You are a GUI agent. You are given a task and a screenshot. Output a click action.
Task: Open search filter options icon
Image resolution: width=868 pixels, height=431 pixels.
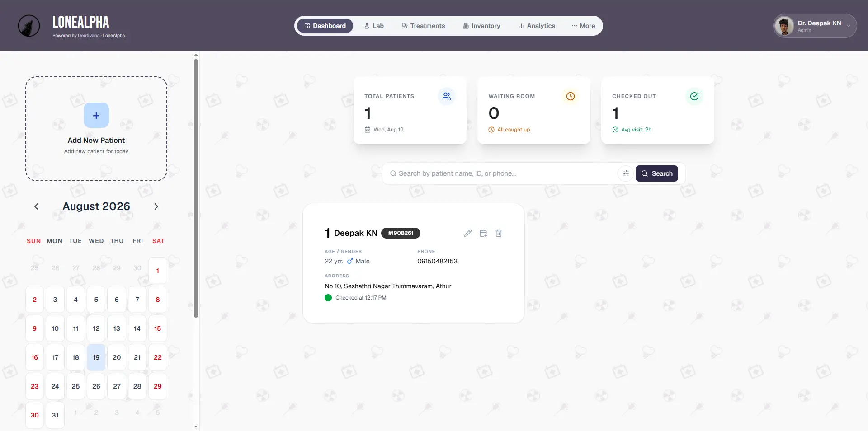coord(626,173)
